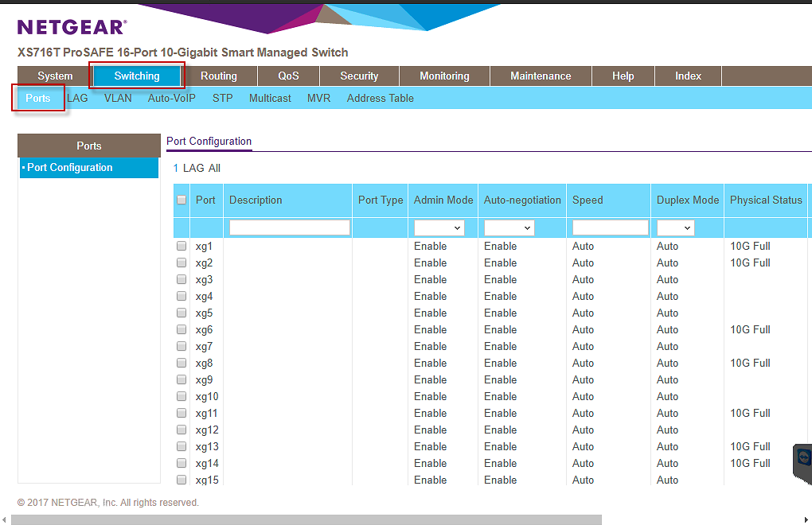Open the VLAN submenu
The width and height of the screenshot is (812, 525).
coord(118,99)
